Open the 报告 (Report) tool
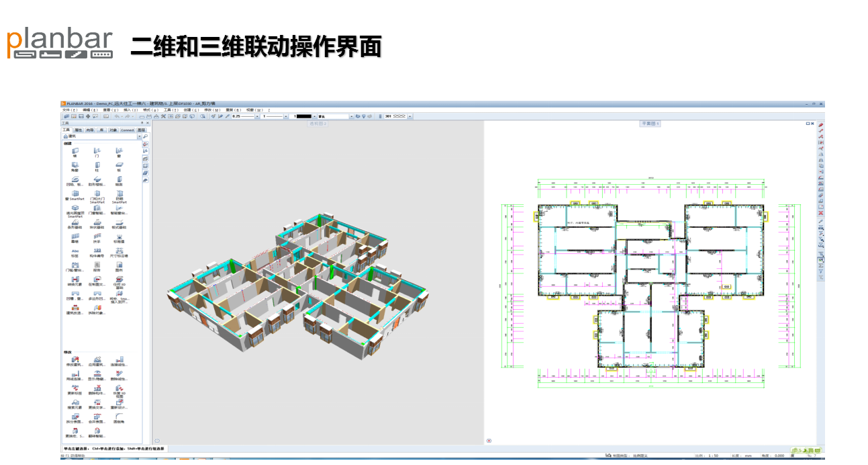868x465 pixels. coord(97,265)
